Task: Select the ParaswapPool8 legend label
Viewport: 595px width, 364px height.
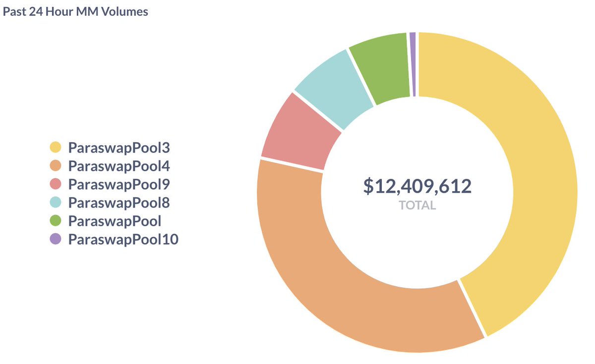Action: (x=119, y=203)
